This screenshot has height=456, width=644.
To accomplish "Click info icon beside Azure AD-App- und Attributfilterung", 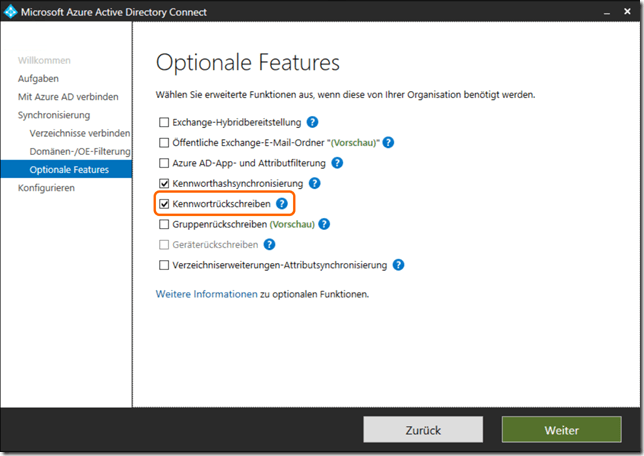I will 337,163.
